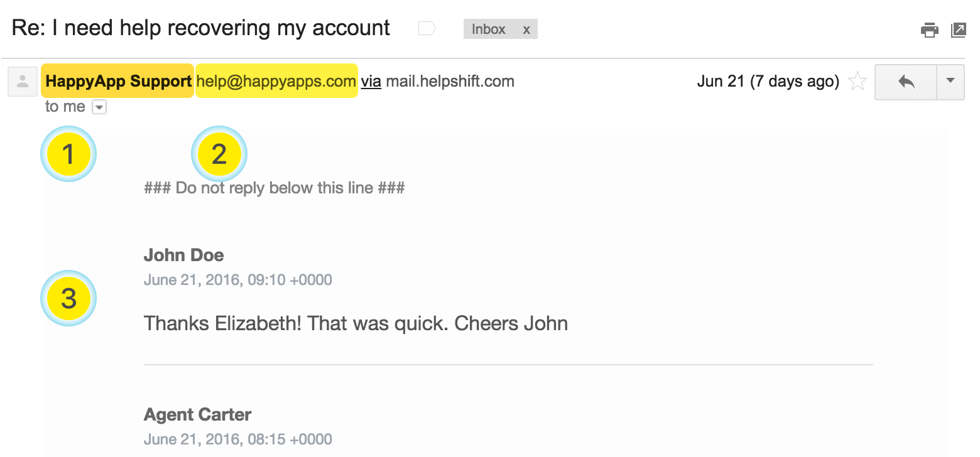This screenshot has width=980, height=457.
Task: Open the More options dropdown beside reply
Action: [x=950, y=82]
